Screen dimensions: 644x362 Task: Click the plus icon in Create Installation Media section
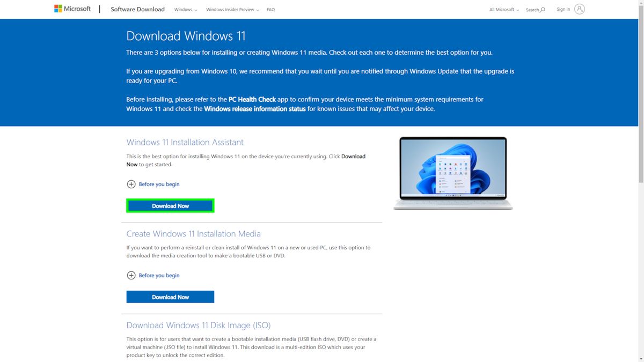tap(131, 275)
